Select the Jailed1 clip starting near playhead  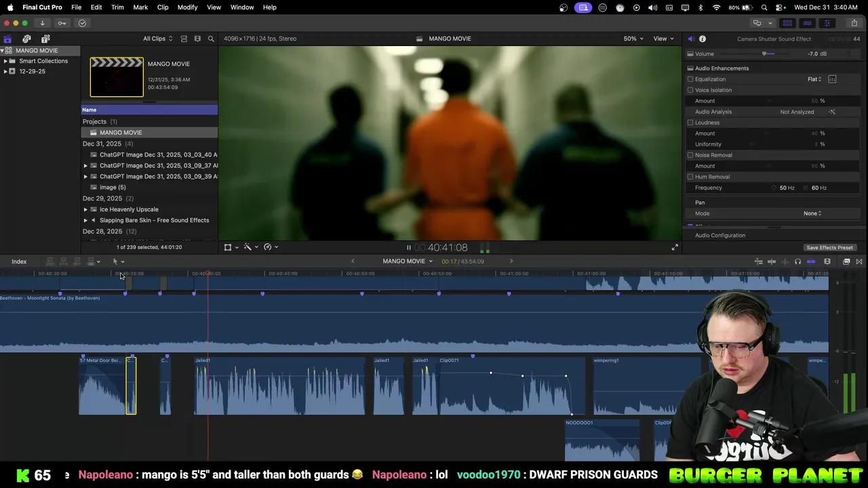[279, 386]
